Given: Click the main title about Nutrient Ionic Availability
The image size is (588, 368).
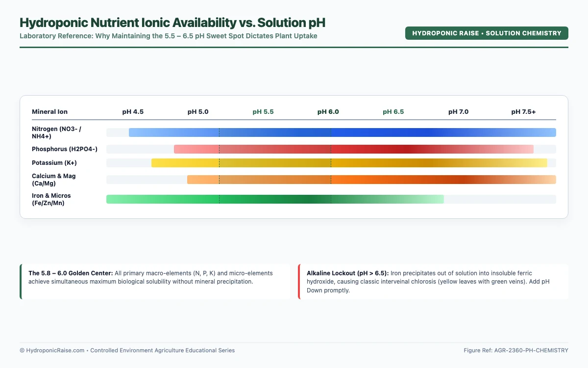Looking at the screenshot, I should (172, 23).
